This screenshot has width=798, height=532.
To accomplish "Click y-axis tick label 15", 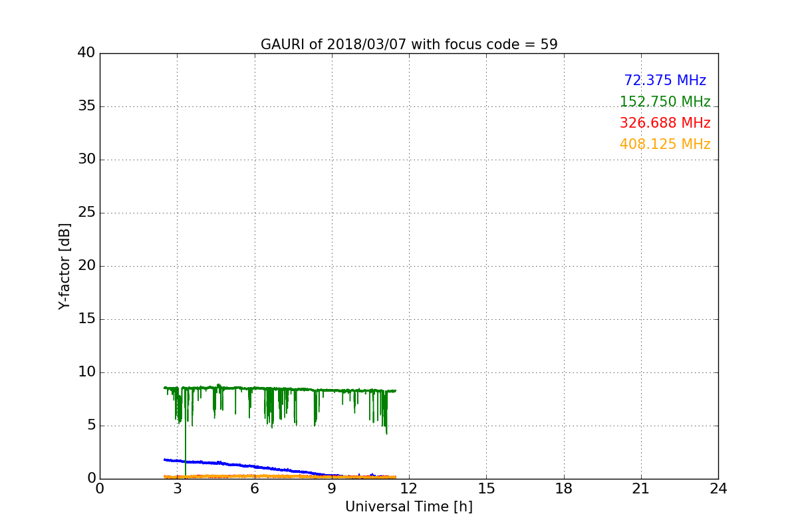I will click(86, 319).
